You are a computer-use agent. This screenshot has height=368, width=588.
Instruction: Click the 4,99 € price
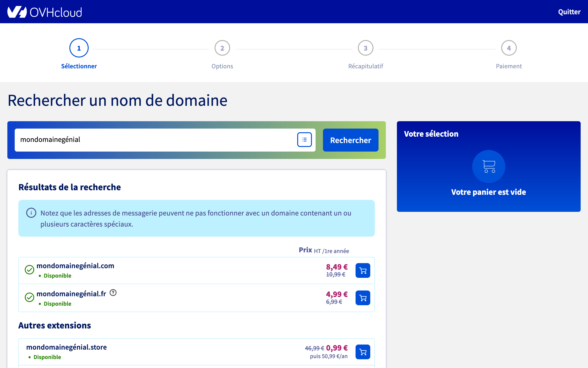click(337, 294)
